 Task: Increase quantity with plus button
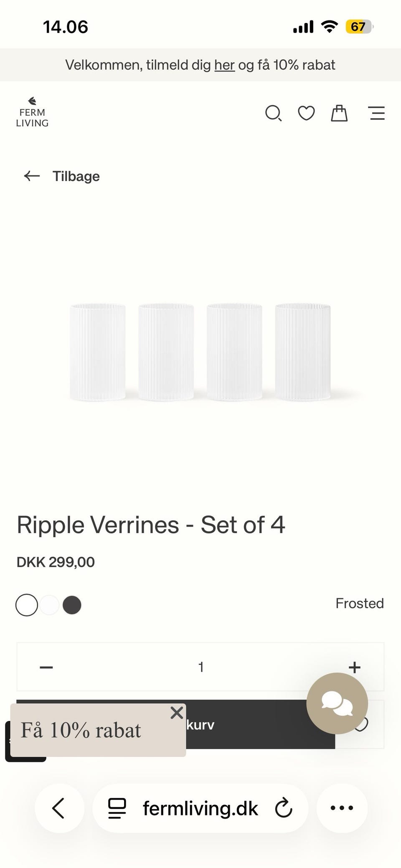click(354, 667)
